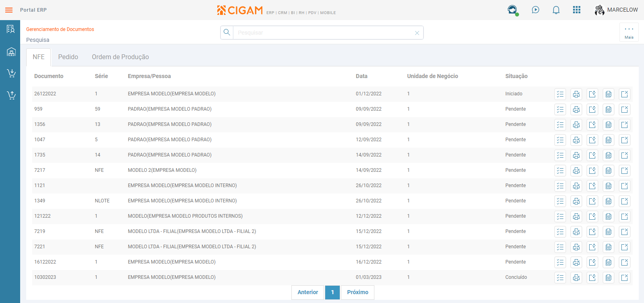Click the Situação column header

(x=516, y=76)
